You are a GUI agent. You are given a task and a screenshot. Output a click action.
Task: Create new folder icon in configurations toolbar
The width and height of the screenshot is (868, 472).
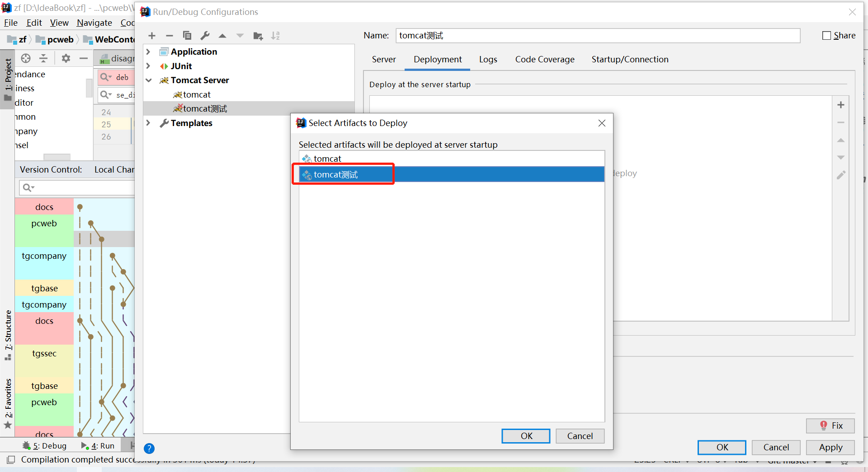point(258,36)
